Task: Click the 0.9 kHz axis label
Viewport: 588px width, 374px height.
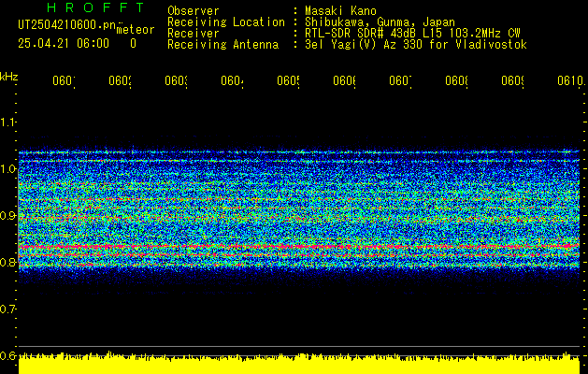Action: (7, 215)
